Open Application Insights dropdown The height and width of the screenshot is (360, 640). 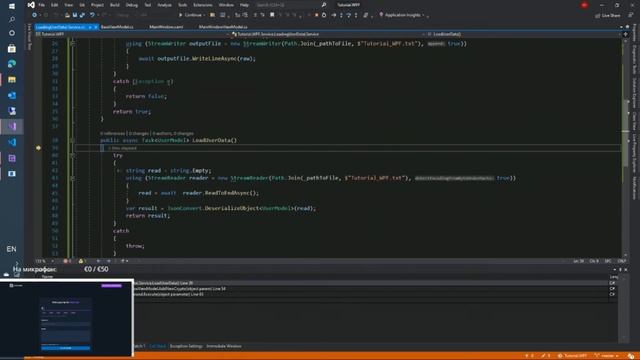click(x=402, y=15)
